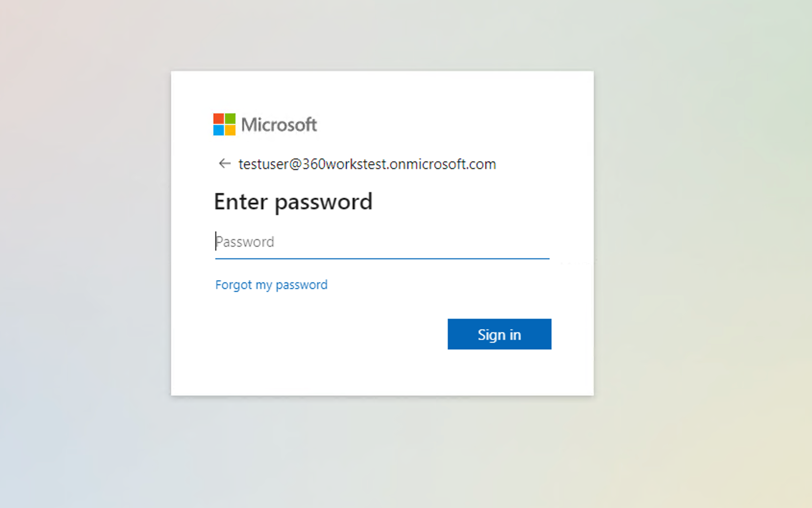
Task: Click the Microsoft four-square logo
Action: [x=224, y=124]
